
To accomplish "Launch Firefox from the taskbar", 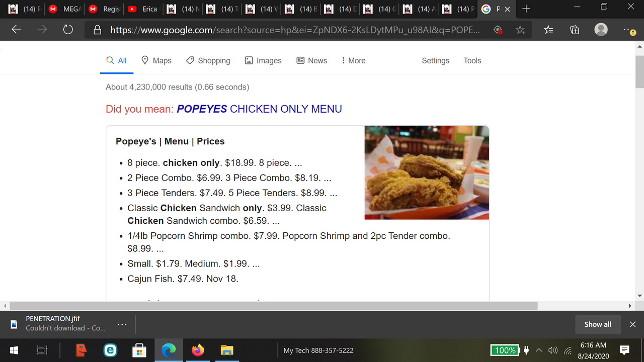I will [x=198, y=350].
